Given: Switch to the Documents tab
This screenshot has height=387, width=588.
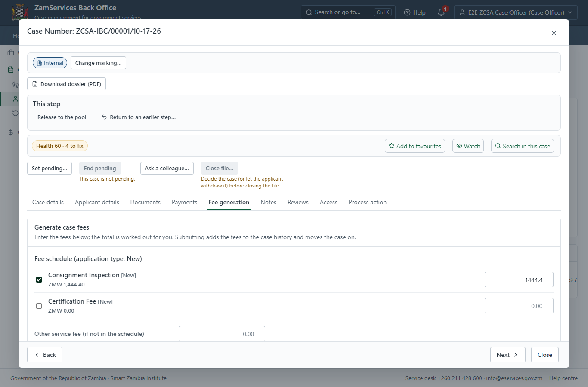Looking at the screenshot, I should click(145, 202).
